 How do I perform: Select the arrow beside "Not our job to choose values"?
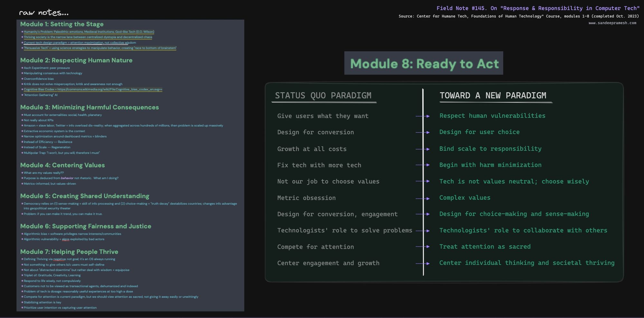(x=422, y=181)
